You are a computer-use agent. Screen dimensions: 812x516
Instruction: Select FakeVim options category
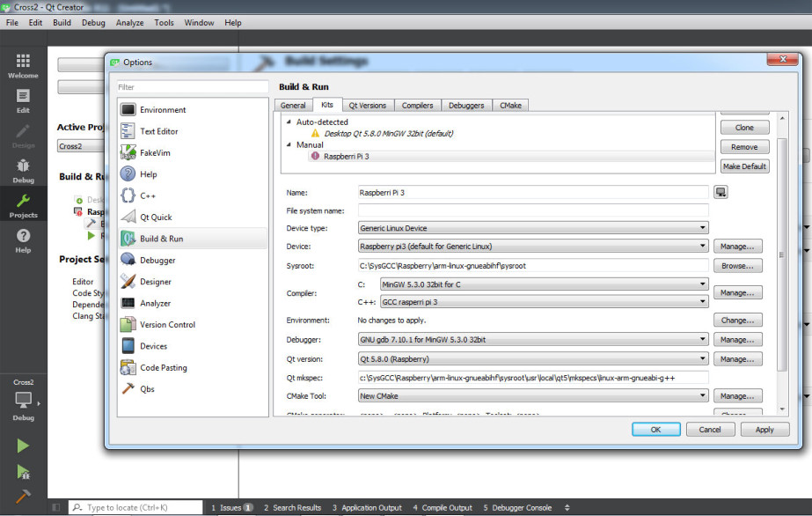tap(193, 153)
